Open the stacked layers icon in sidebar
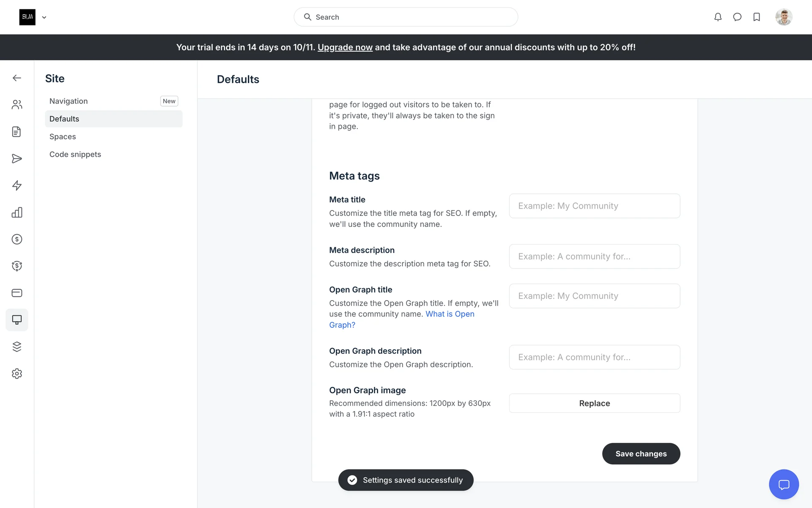 (x=17, y=347)
